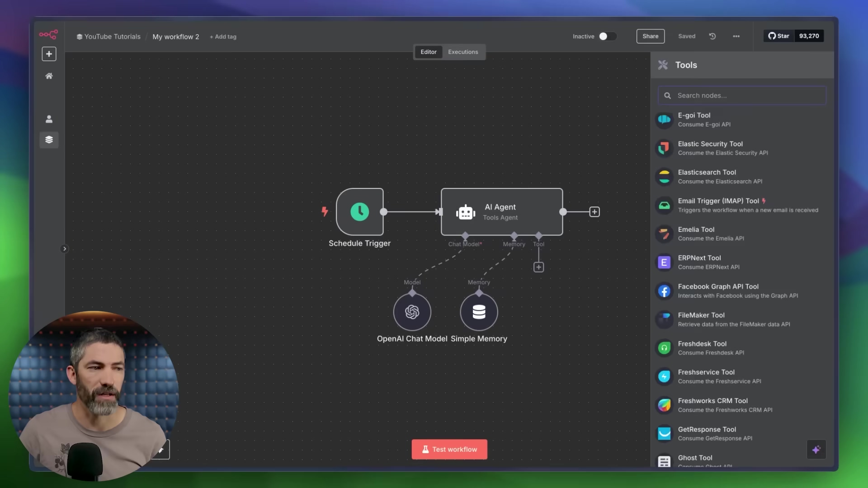Open the personal user icon in sidebar

click(49, 119)
